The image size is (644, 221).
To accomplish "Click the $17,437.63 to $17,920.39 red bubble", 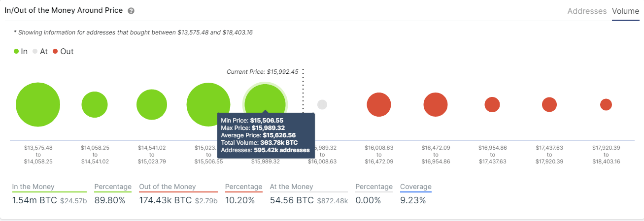I will tap(549, 104).
